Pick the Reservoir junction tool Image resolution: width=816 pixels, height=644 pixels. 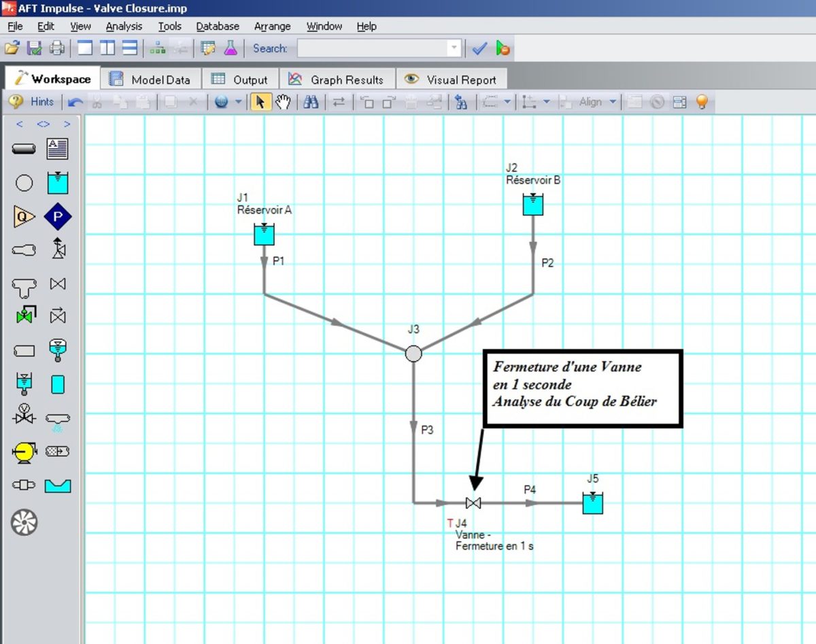tap(58, 183)
